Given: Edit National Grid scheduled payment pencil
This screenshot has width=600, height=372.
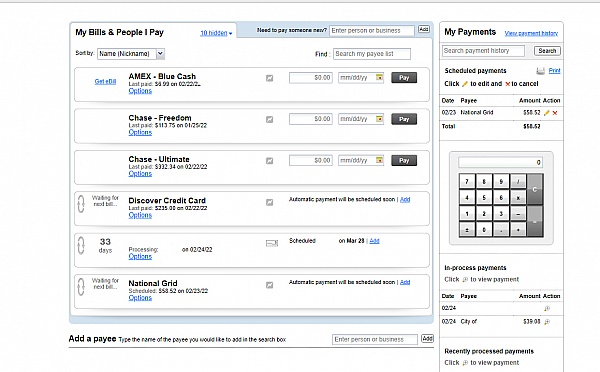Looking at the screenshot, I should 546,113.
